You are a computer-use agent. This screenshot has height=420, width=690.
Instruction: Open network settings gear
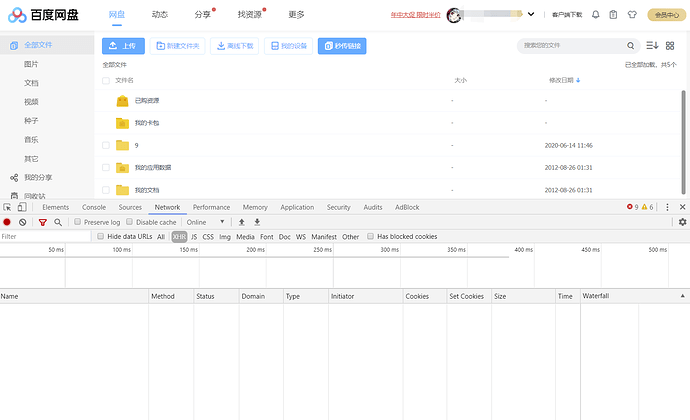(683, 222)
